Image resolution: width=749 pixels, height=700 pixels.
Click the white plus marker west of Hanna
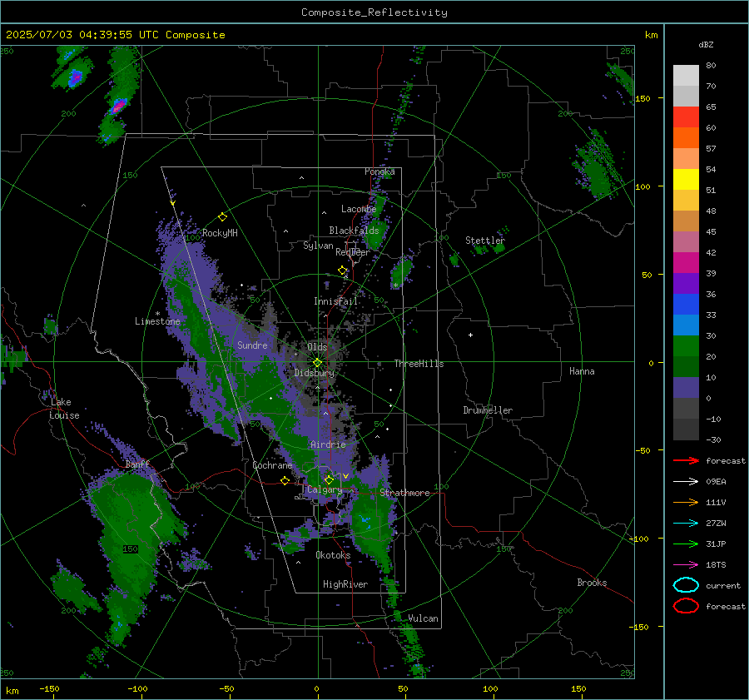470,335
